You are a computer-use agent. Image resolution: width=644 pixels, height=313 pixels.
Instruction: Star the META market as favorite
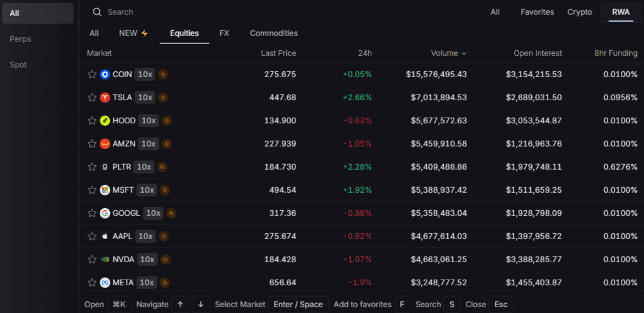pos(92,283)
